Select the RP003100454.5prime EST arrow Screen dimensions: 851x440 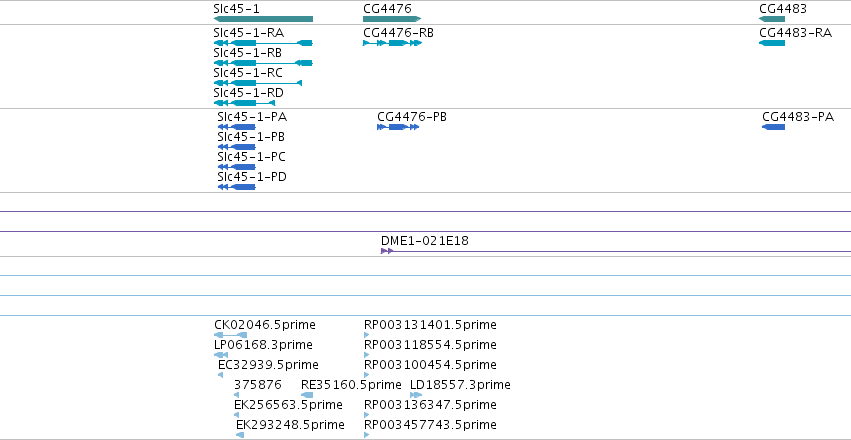(366, 375)
